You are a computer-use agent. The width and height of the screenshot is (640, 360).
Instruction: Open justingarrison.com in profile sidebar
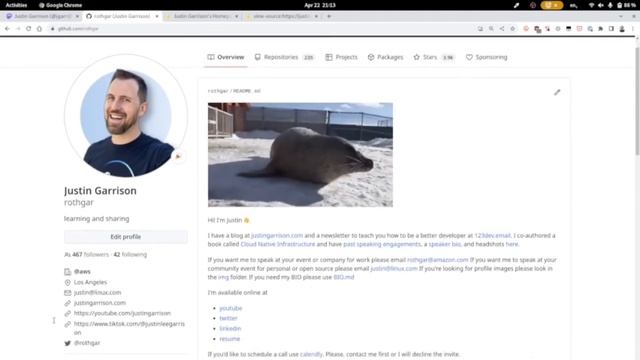[x=100, y=303]
